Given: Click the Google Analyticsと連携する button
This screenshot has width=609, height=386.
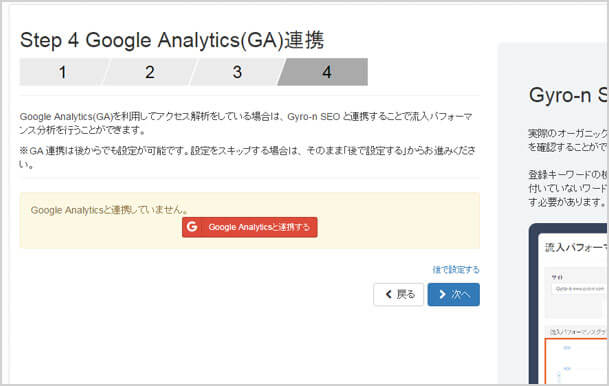Looking at the screenshot, I should (249, 227).
